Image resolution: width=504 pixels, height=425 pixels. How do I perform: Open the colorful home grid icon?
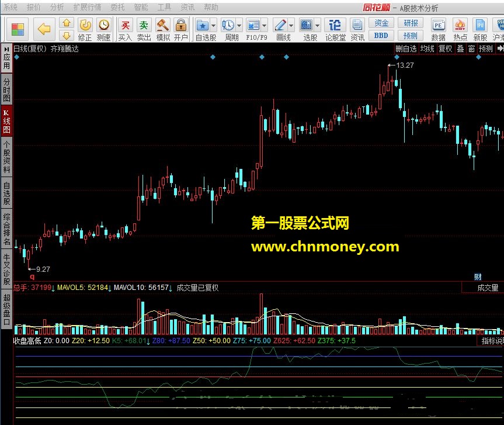coord(18,29)
